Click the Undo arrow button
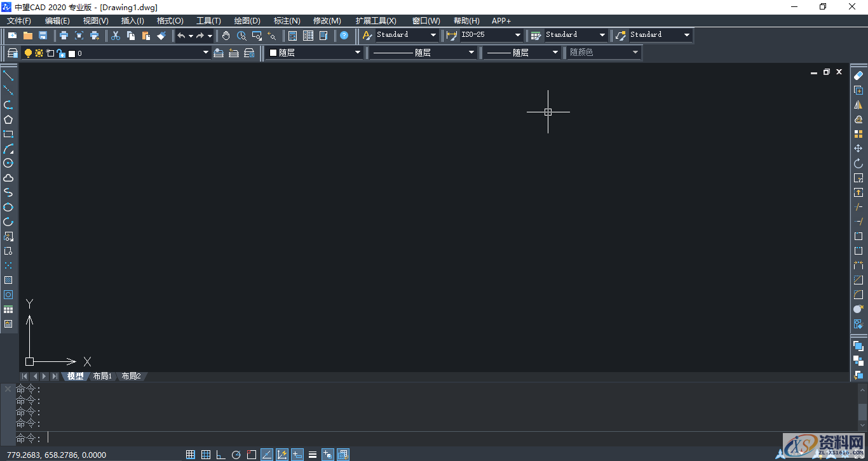The width and height of the screenshot is (868, 461). (181, 36)
